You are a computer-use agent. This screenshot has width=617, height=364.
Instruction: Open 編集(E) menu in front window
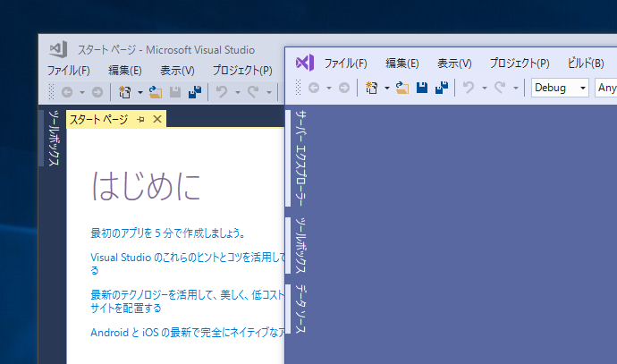[402, 63]
